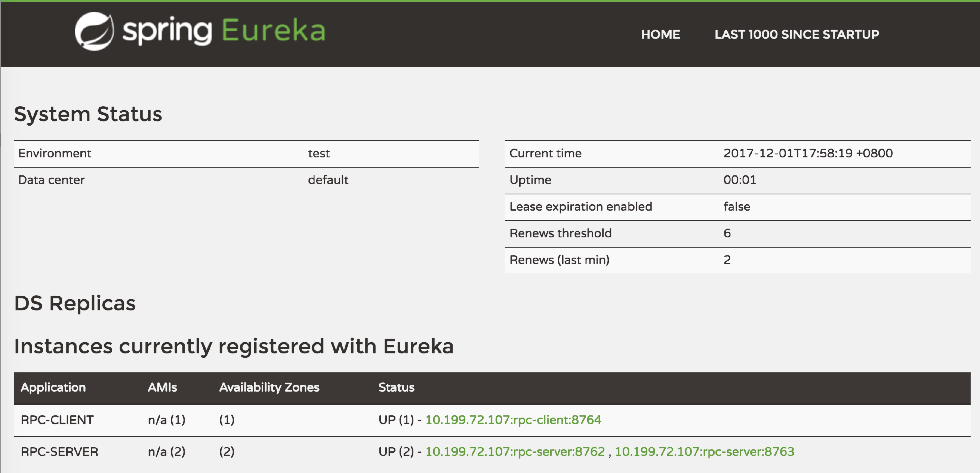The height and width of the screenshot is (473, 980).
Task: Click the Renews (last min) value 2
Action: [727, 260]
